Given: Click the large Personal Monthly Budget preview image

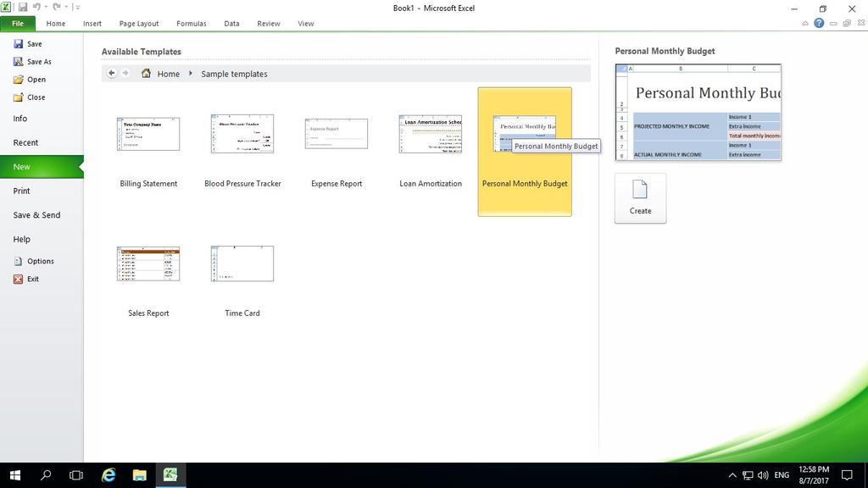Looking at the screenshot, I should tap(698, 113).
